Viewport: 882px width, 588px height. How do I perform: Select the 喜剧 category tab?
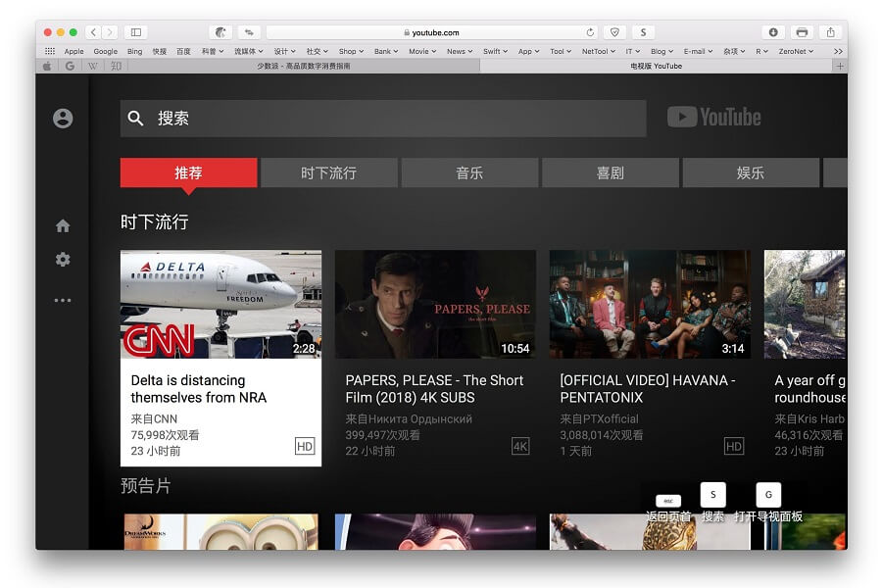tap(611, 172)
